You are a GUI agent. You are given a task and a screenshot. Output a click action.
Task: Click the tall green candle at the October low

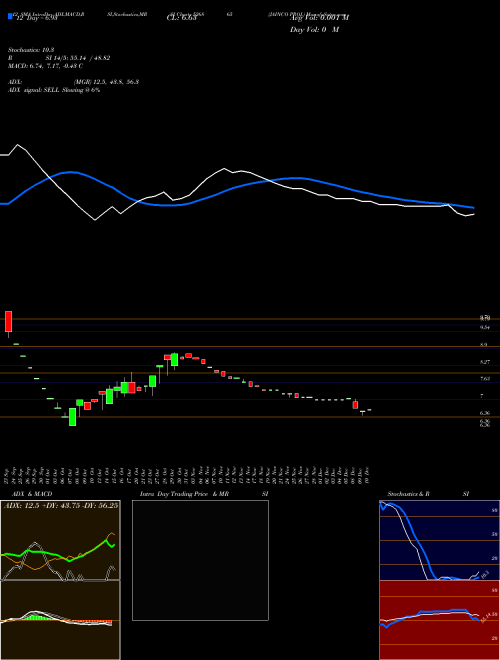click(x=72, y=417)
